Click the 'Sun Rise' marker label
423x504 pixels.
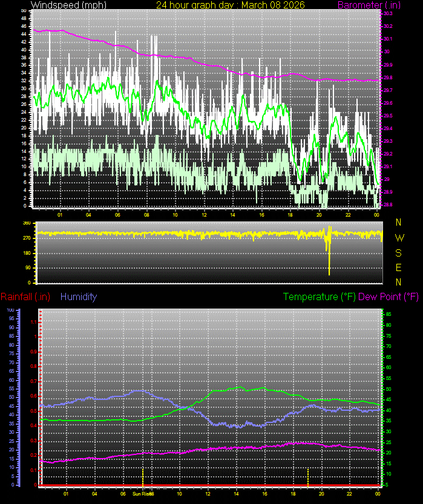point(141,494)
